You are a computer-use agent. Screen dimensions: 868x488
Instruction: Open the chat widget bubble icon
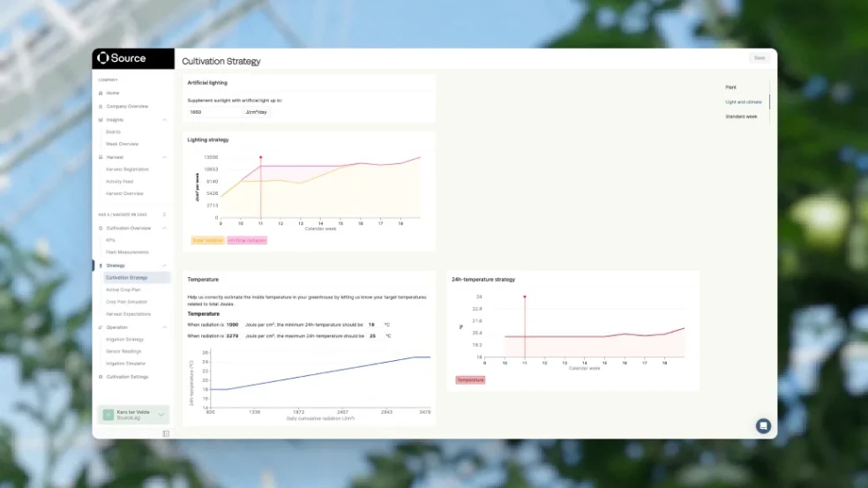763,425
